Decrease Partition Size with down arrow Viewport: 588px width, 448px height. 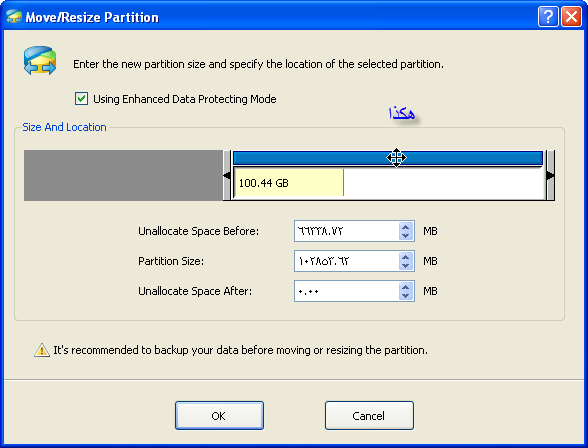405,265
